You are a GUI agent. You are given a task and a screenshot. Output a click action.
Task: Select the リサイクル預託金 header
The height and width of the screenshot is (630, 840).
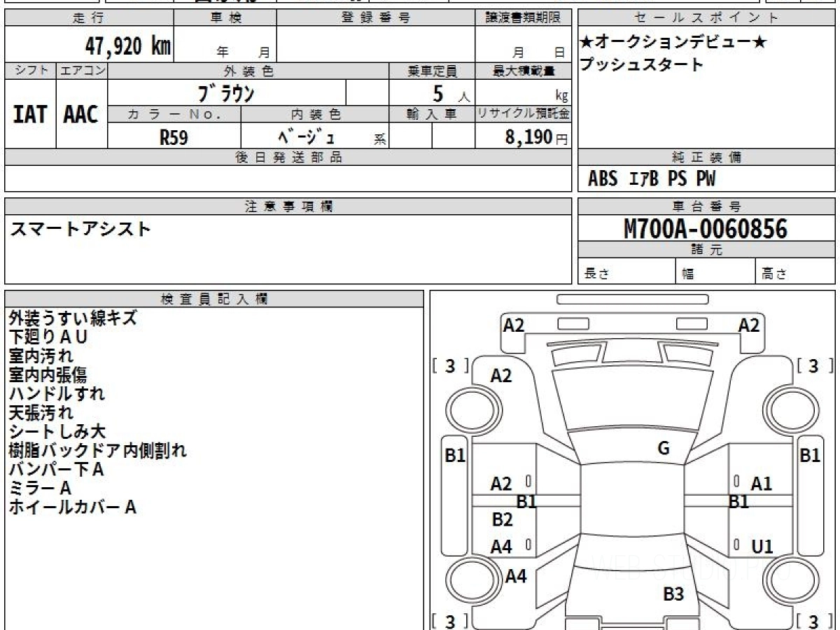point(524,114)
